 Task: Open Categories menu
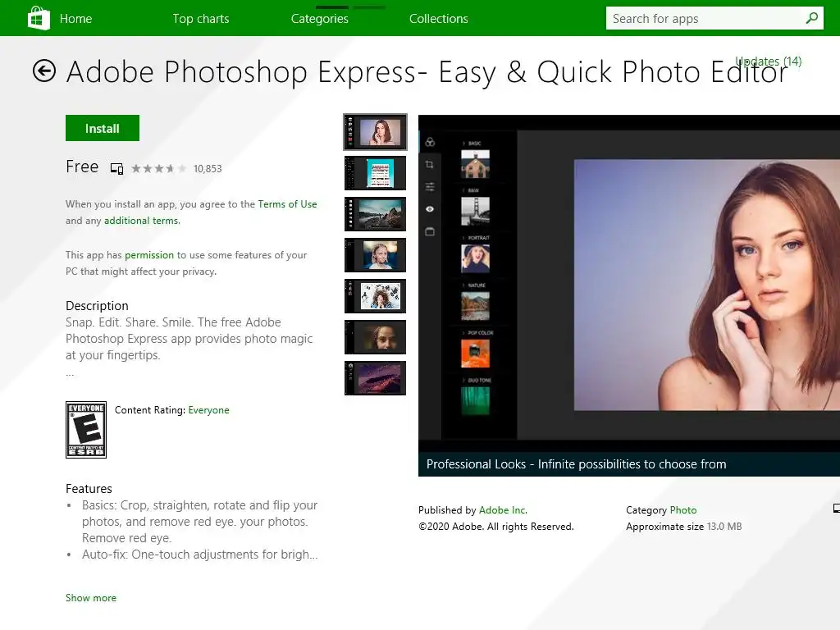(x=319, y=19)
